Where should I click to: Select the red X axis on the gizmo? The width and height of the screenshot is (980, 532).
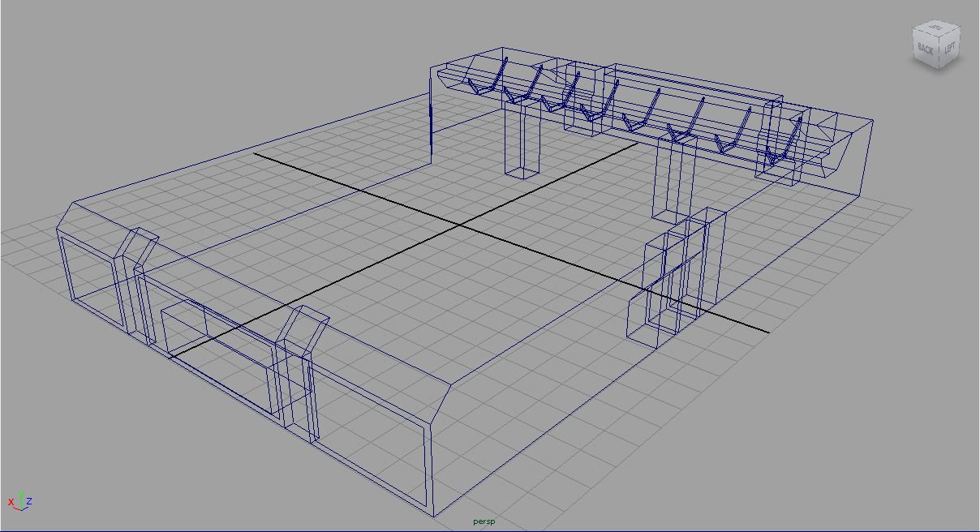point(11,502)
